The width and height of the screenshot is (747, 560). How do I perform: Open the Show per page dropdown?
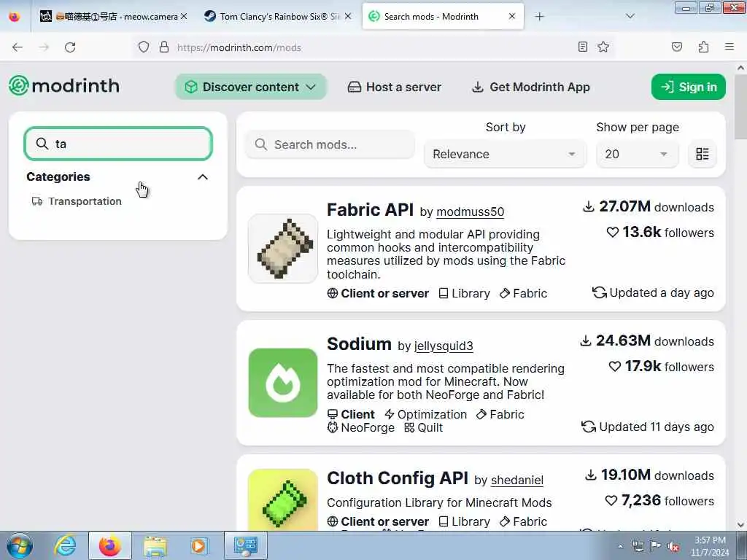point(637,154)
